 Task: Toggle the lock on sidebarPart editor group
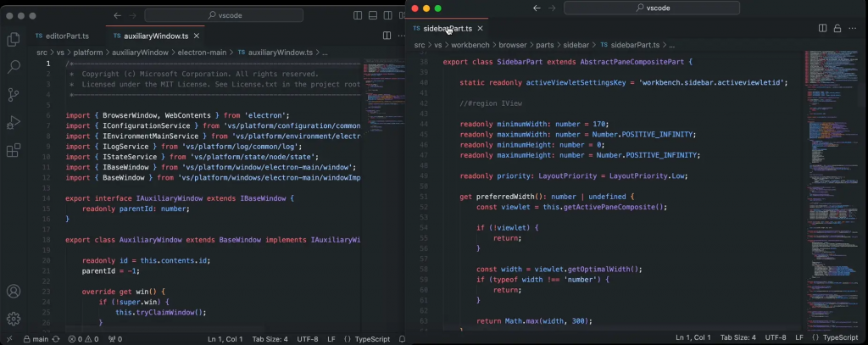pos(837,28)
